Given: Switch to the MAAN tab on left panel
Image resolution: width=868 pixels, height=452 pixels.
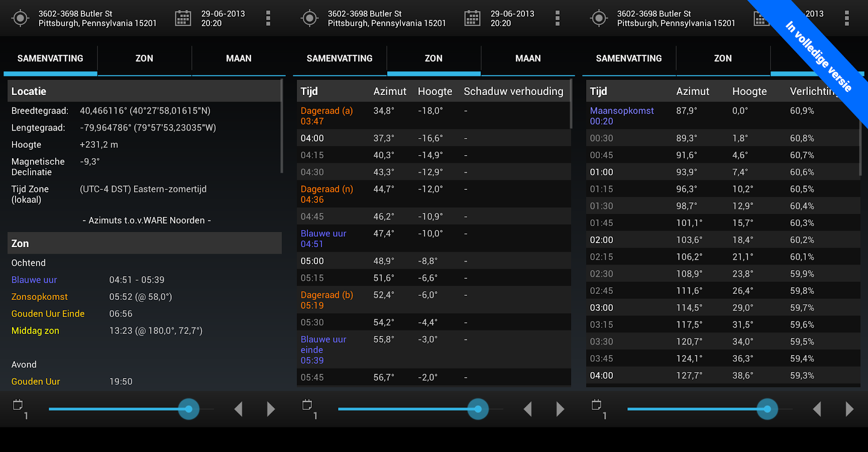Looking at the screenshot, I should click(239, 58).
